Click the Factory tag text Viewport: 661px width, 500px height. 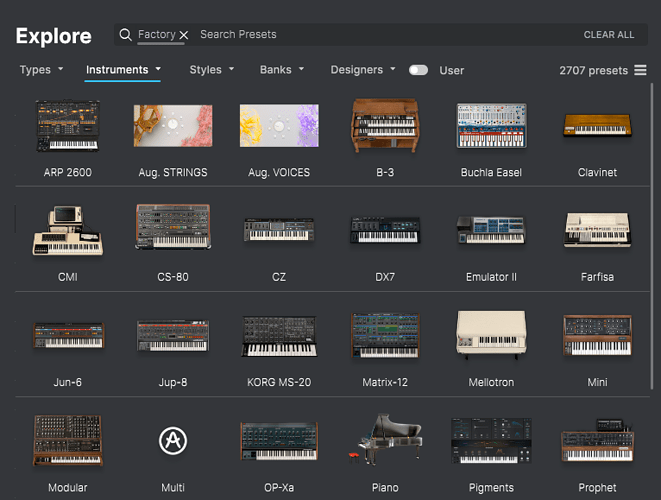tap(157, 34)
